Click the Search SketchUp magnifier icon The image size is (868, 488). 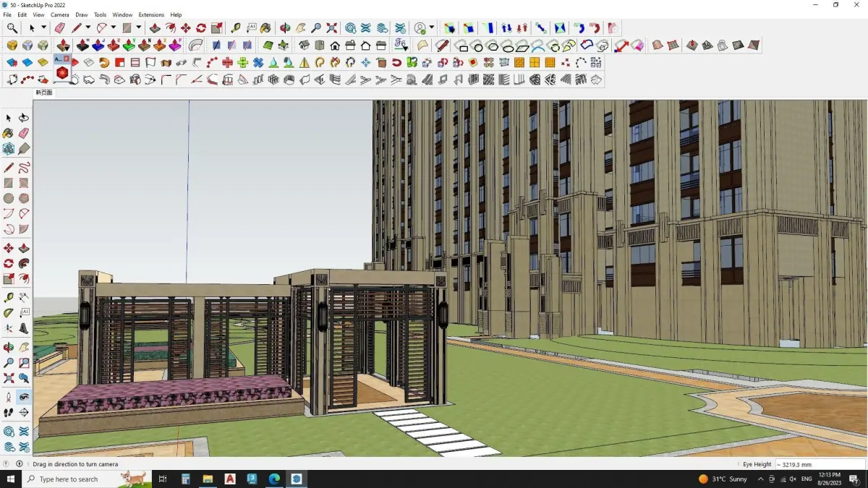pos(12,28)
